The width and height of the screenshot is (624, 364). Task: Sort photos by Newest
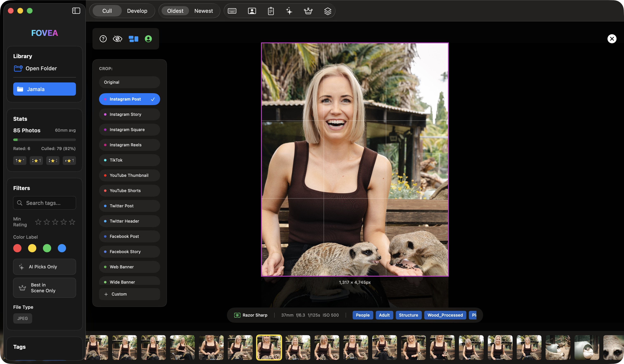coord(203,11)
